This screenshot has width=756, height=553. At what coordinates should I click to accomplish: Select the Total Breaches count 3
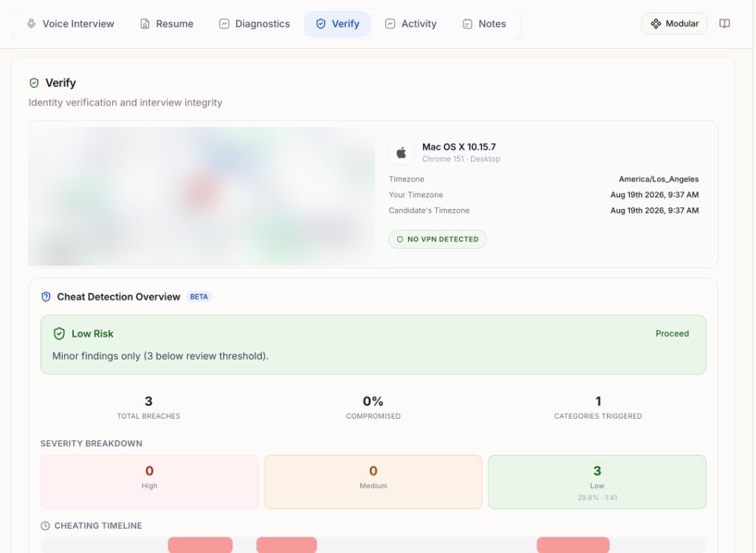click(x=148, y=401)
